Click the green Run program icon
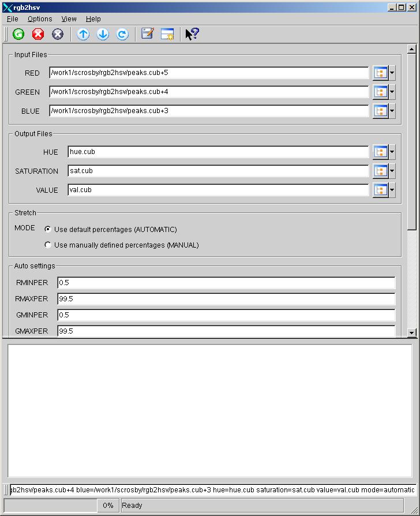Viewport: 420px width, 516px height. click(x=18, y=34)
